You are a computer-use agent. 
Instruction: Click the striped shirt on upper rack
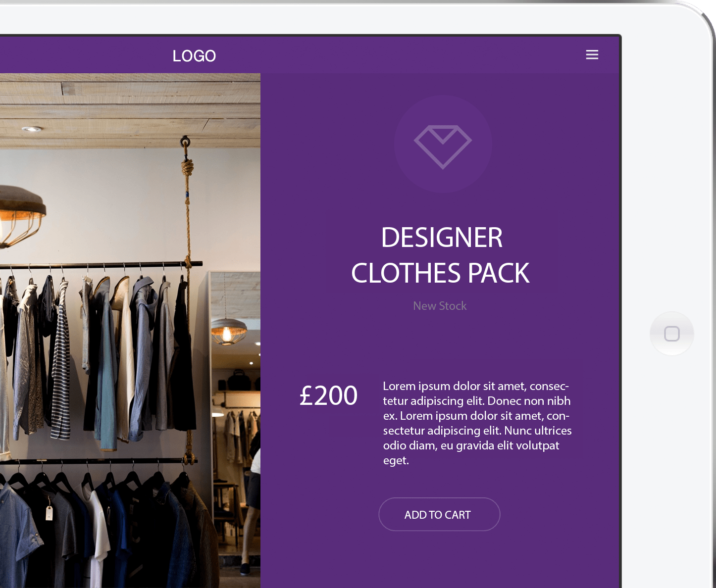[60, 361]
